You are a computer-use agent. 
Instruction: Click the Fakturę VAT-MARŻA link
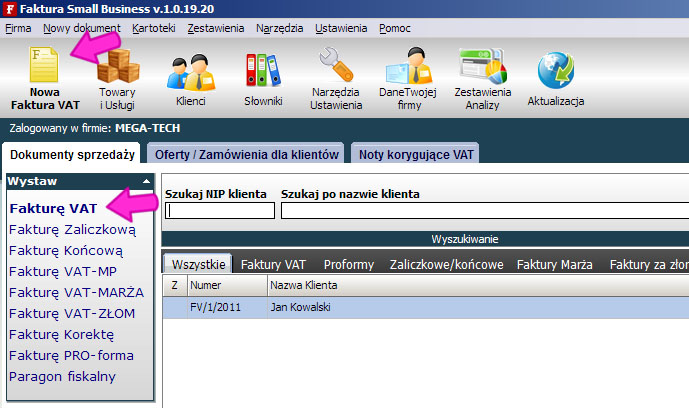pos(76,292)
